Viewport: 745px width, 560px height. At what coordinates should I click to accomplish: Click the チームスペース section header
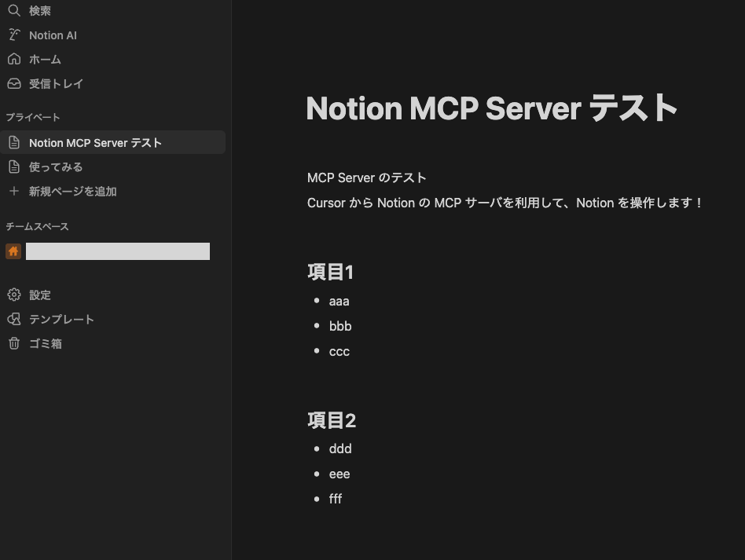pyautogui.click(x=37, y=226)
